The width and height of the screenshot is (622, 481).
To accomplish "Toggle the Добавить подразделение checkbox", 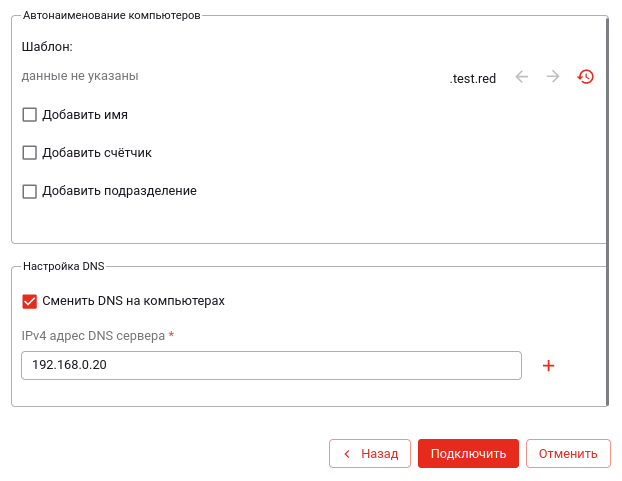I will pos(30,191).
